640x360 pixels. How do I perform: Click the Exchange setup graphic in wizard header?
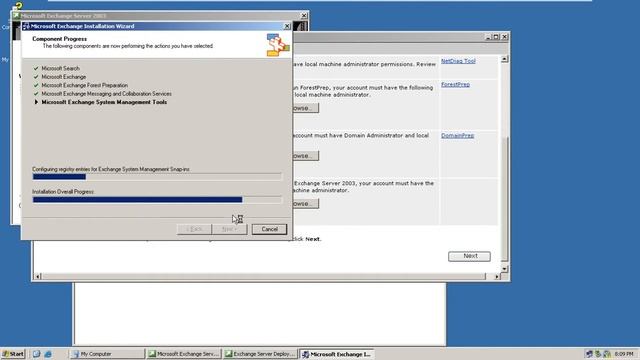click(x=278, y=45)
